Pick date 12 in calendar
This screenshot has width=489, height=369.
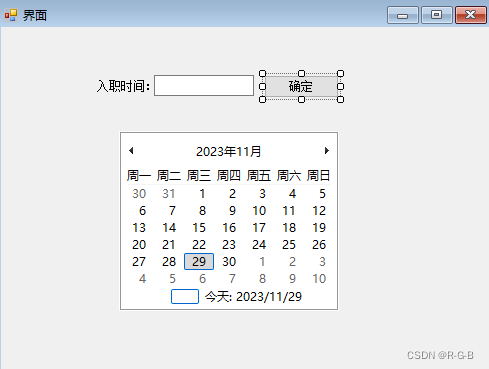click(x=319, y=211)
